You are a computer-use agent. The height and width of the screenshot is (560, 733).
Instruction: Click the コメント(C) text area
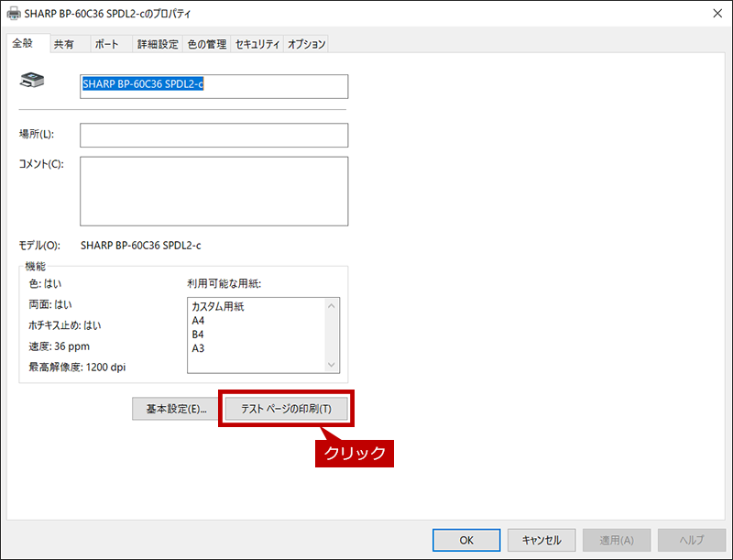(x=214, y=192)
